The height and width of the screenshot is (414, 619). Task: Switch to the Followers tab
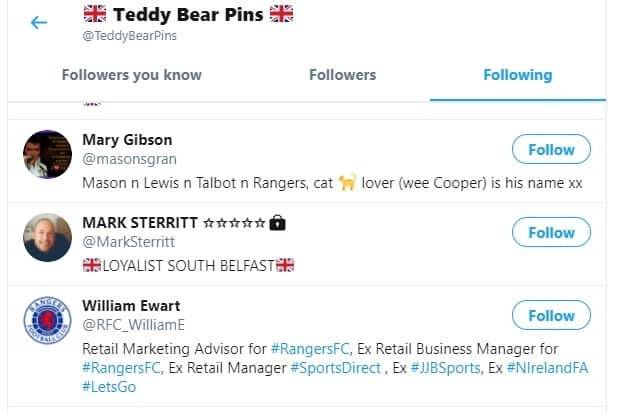tap(342, 75)
